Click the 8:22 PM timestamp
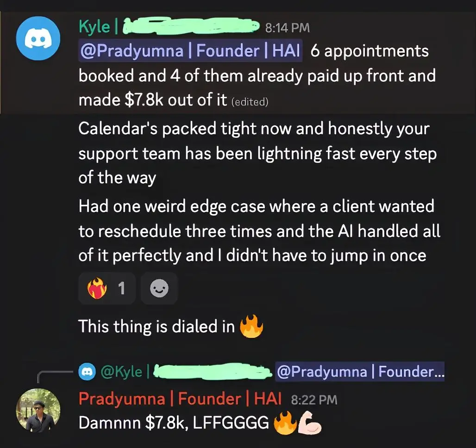 [314, 400]
